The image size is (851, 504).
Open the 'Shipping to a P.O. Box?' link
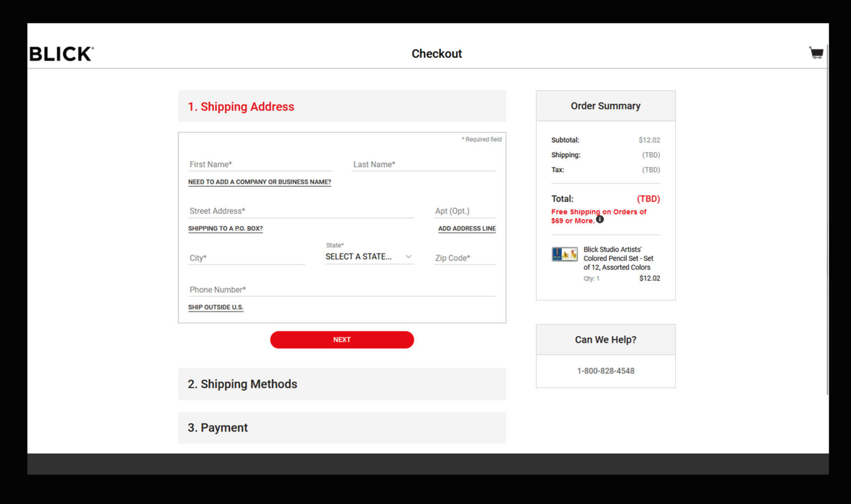[x=225, y=229]
